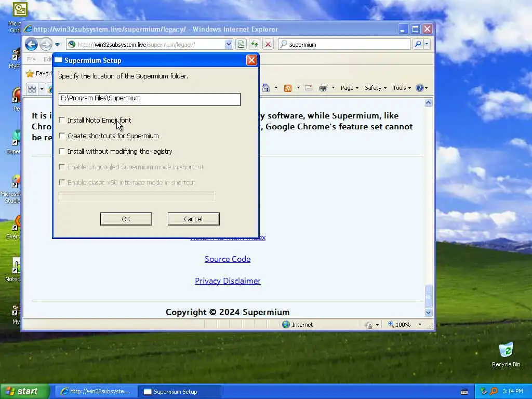Click the scrollbar down arrow

point(428,312)
